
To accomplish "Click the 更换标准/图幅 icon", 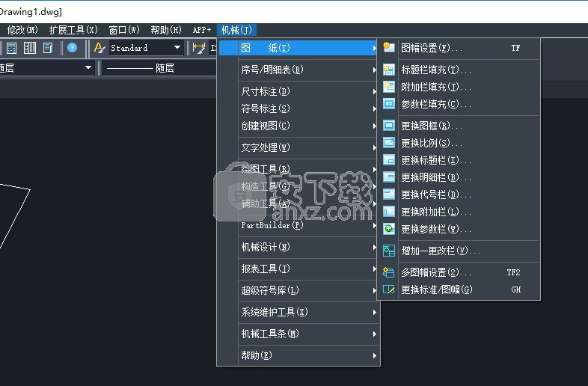I will pos(389,289).
